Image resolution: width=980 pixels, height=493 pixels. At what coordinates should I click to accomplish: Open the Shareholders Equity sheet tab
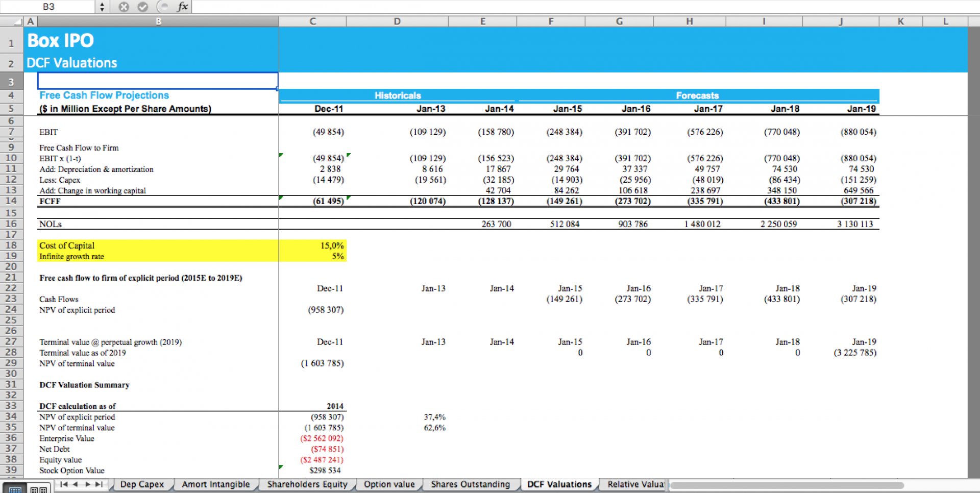pos(307,484)
